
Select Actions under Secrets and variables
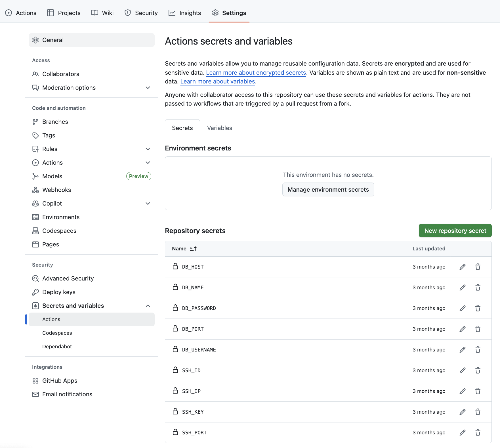point(92,319)
